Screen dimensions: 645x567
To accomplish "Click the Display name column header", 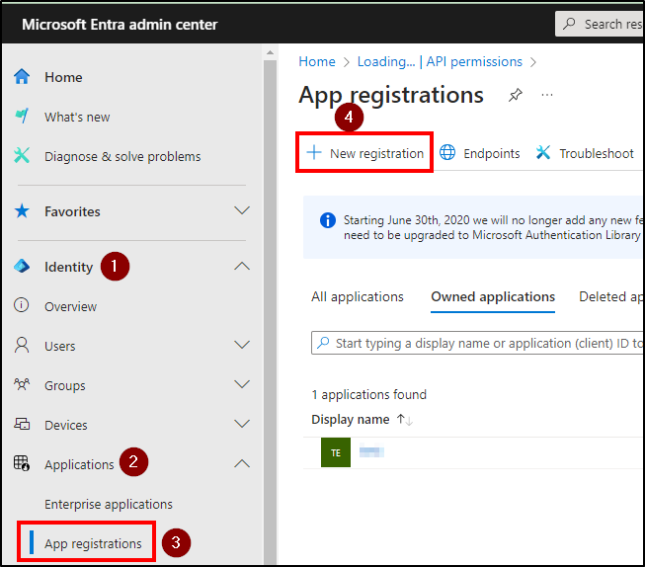I will click(x=350, y=419).
